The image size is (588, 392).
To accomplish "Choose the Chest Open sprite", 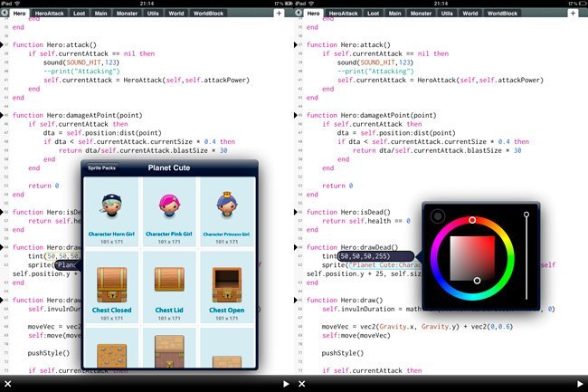I will pos(226,287).
